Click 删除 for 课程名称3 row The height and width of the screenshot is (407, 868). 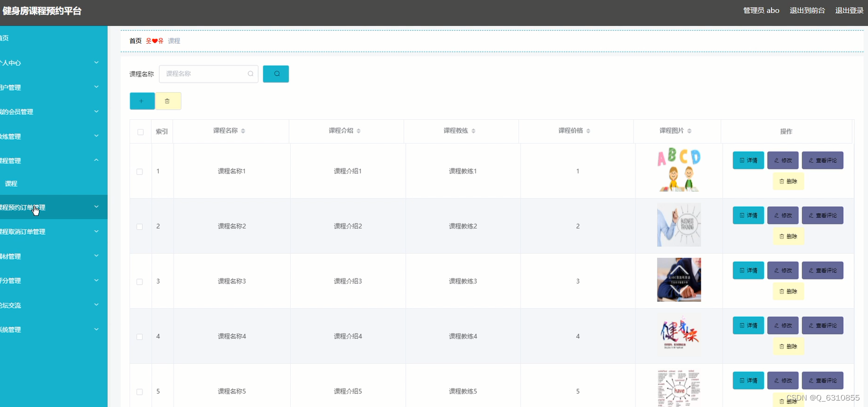pos(788,291)
